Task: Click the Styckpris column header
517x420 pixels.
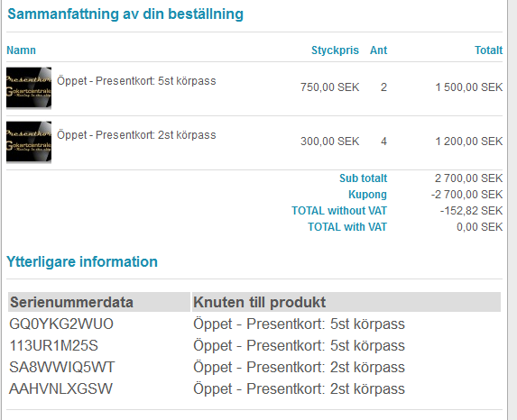Action: (335, 50)
